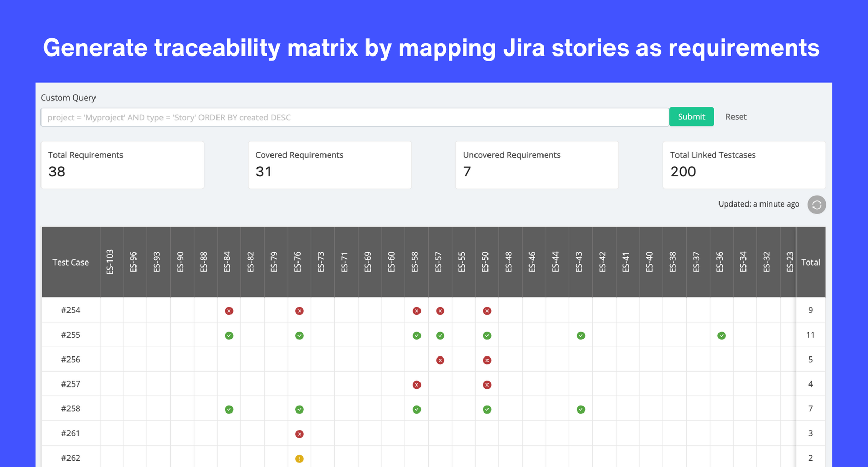This screenshot has width=868, height=467.
Task: Click the Covered Requirements card showing 31
Action: (330, 165)
